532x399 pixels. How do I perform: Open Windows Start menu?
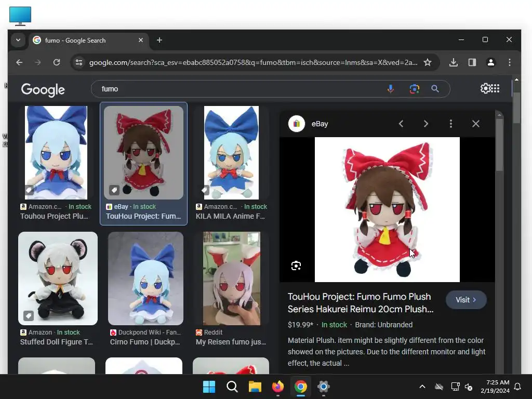click(209, 387)
